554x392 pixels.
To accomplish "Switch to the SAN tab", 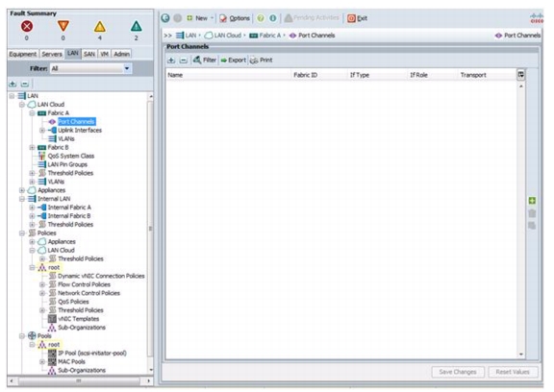I will coord(89,54).
